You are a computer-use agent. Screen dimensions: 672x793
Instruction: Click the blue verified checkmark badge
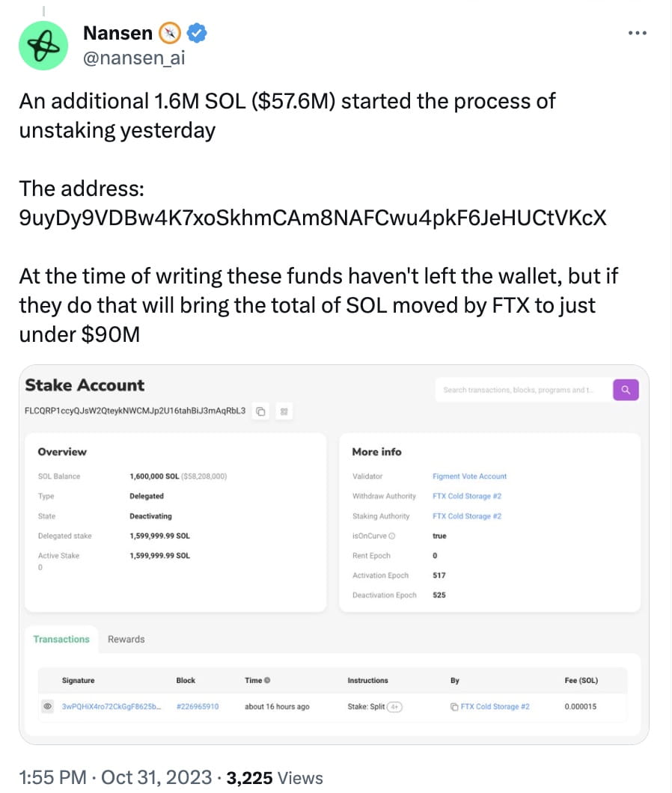(x=197, y=32)
